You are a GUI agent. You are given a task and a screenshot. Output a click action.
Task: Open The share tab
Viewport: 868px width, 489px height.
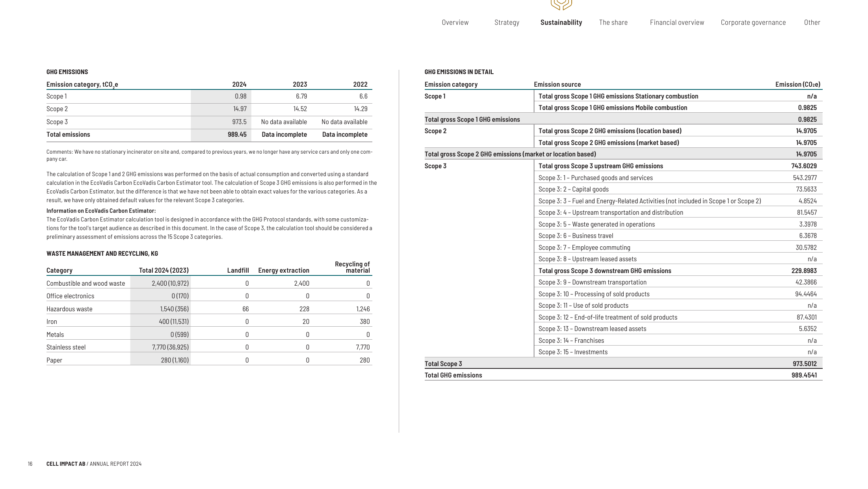(613, 22)
